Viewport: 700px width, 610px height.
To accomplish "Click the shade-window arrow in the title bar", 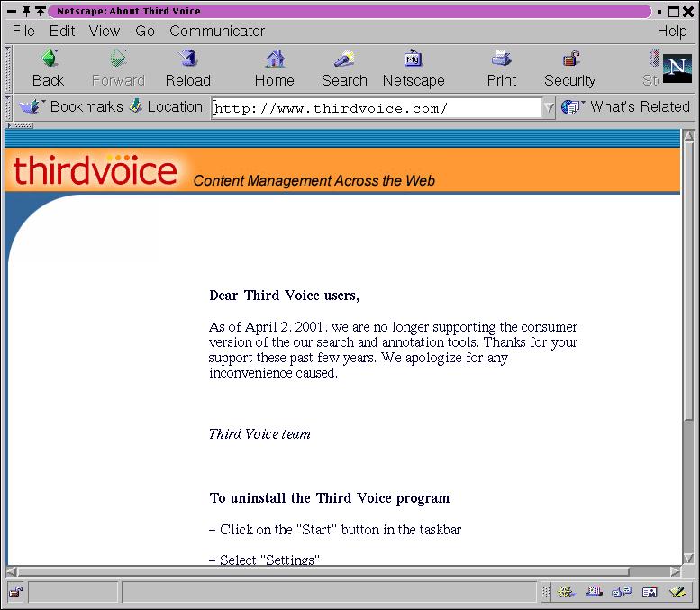I will (x=41, y=11).
